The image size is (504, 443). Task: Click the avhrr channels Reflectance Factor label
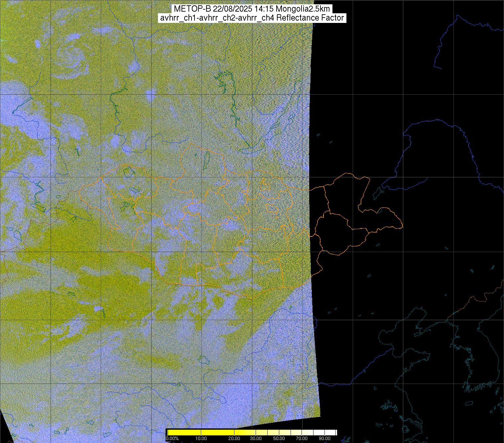[x=252, y=18]
